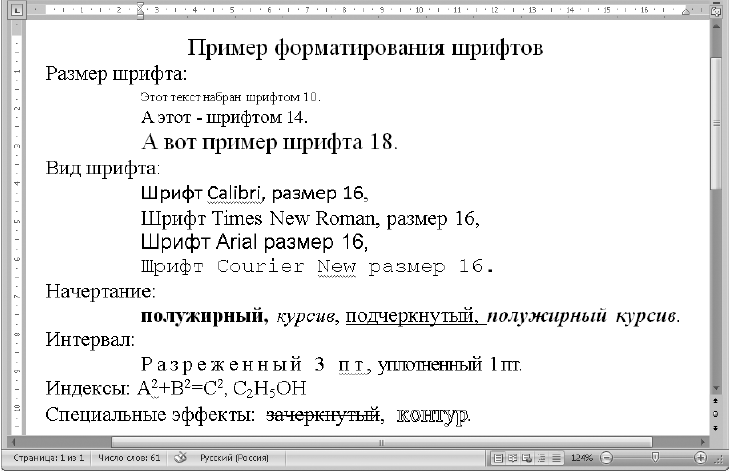Switch to Full Screen Reading view

click(511, 458)
